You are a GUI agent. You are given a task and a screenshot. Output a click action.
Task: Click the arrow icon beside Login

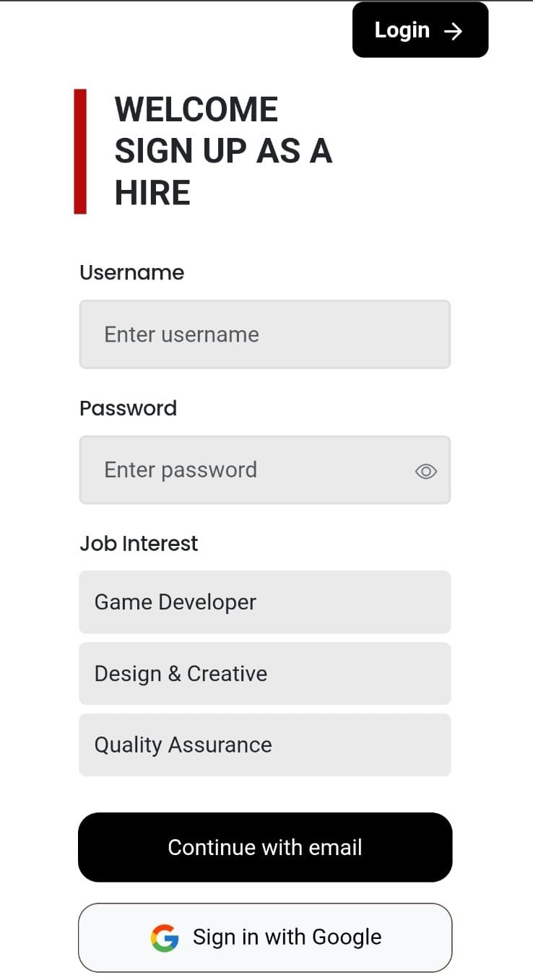pos(453,30)
